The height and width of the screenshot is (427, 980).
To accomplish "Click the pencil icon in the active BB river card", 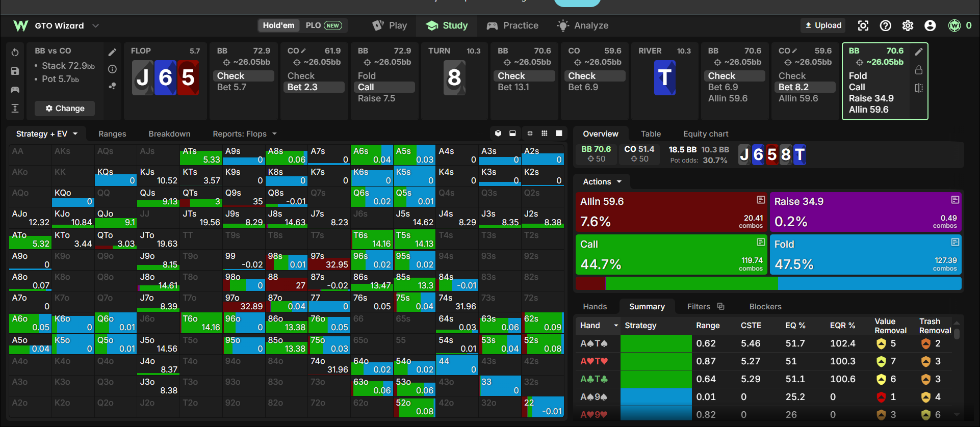I will [x=919, y=51].
